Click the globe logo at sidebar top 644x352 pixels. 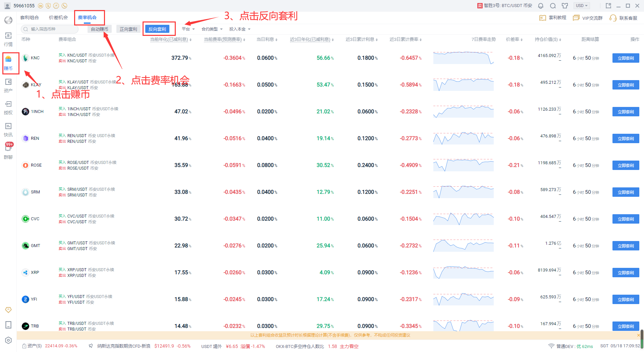(8, 20)
